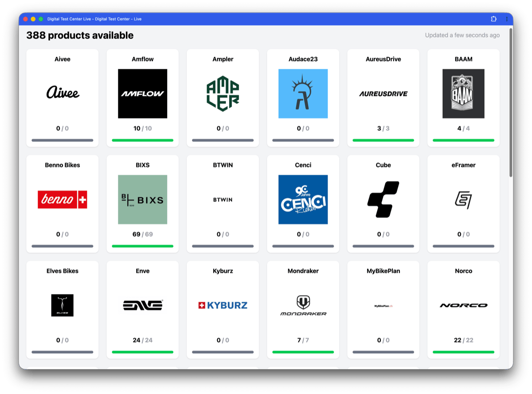Open the Audace23 blue logo
This screenshot has height=394, width=532.
(303, 94)
